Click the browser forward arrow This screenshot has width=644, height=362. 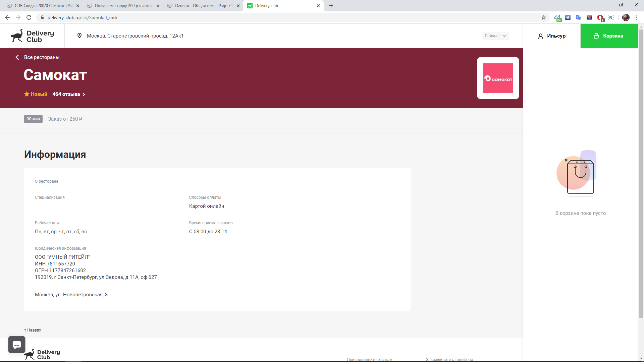coord(18,17)
